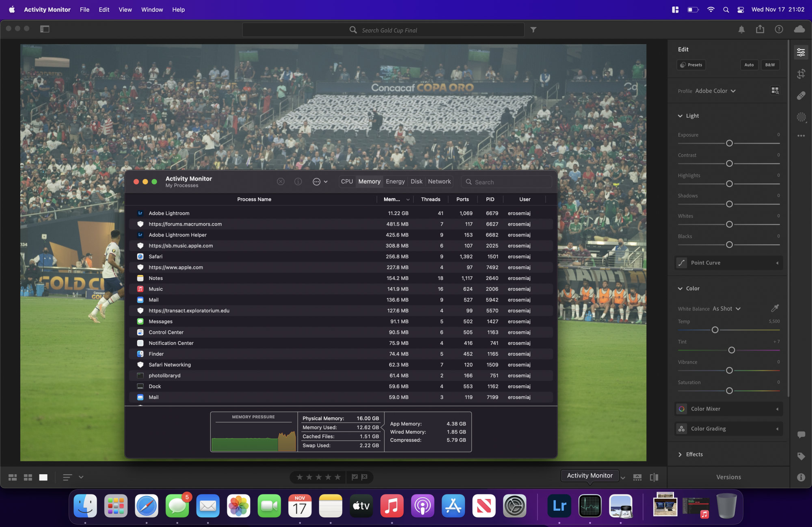
Task: Sort by the PID column header
Action: coord(490,199)
